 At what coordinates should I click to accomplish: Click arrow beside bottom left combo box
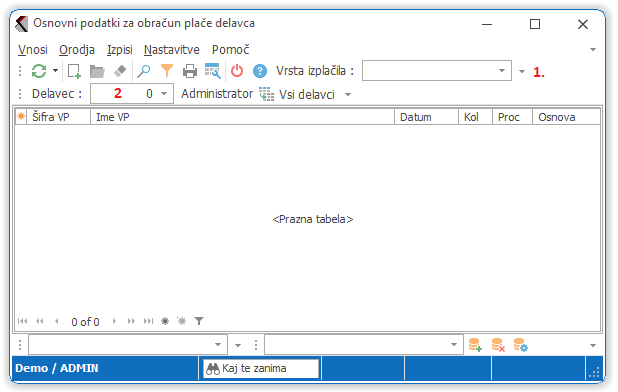[238, 346]
